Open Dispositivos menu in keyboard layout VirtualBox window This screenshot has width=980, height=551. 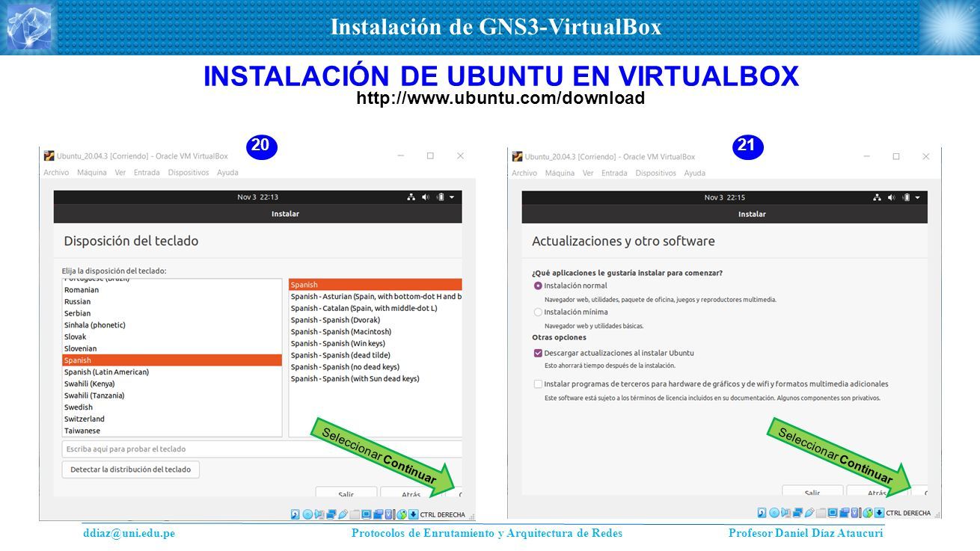click(x=189, y=173)
